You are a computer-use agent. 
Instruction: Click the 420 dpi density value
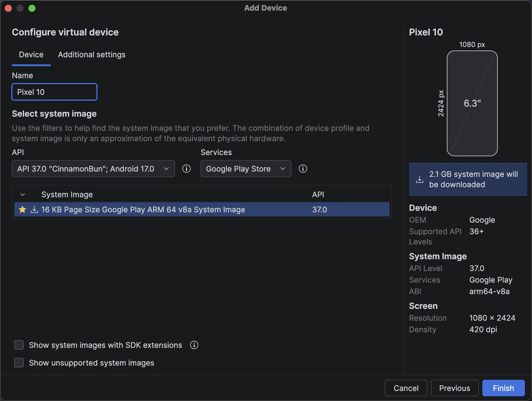pos(483,330)
